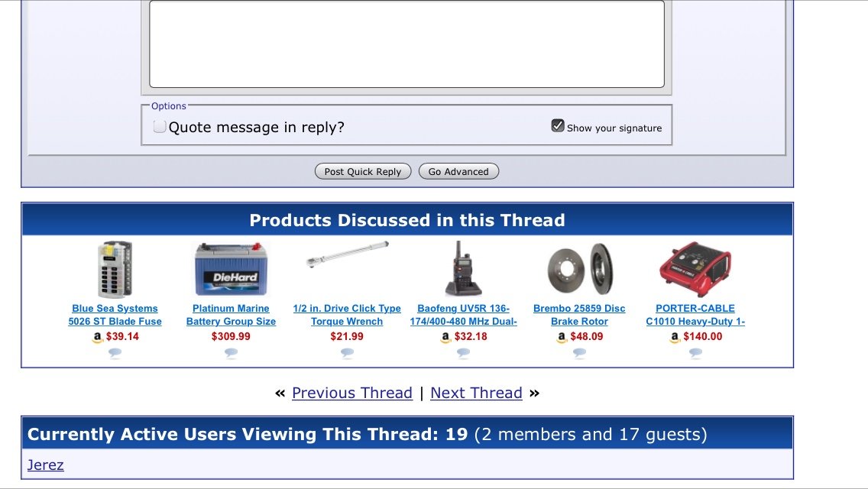Viewport: 868px width, 489px height.
Task: Open the Brembo brake rotor image
Action: coord(580,269)
